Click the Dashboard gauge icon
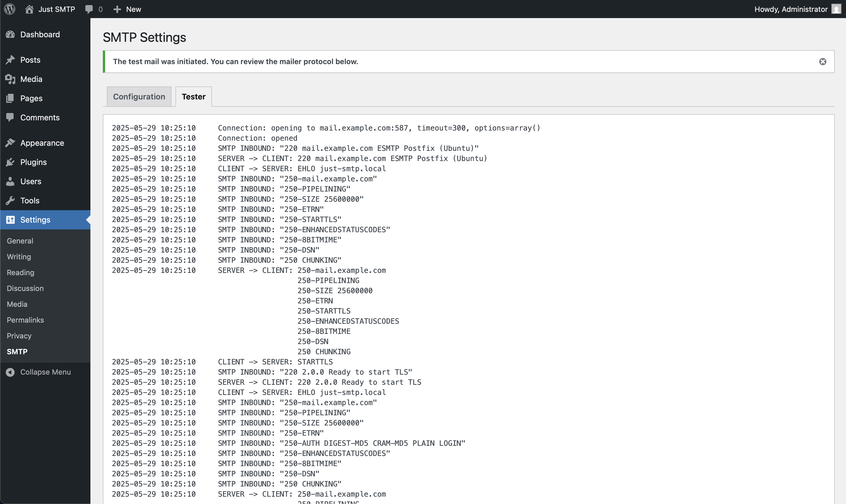The height and width of the screenshot is (504, 846). tap(10, 34)
